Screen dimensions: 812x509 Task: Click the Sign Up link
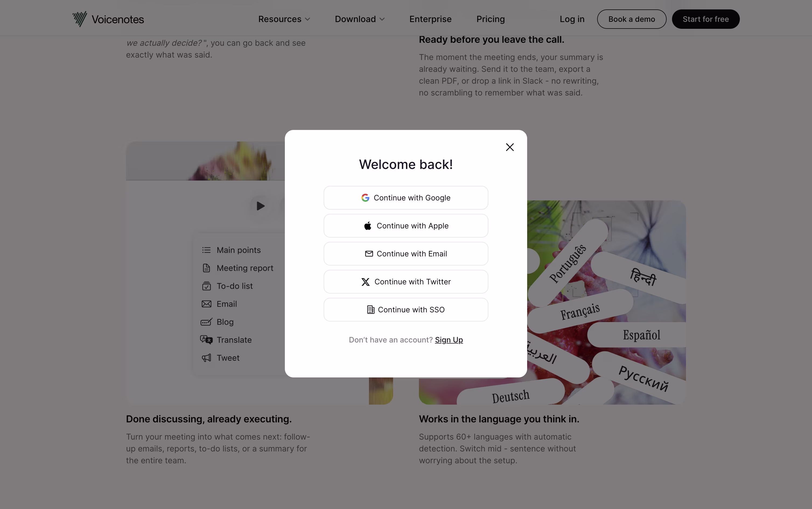pos(449,340)
